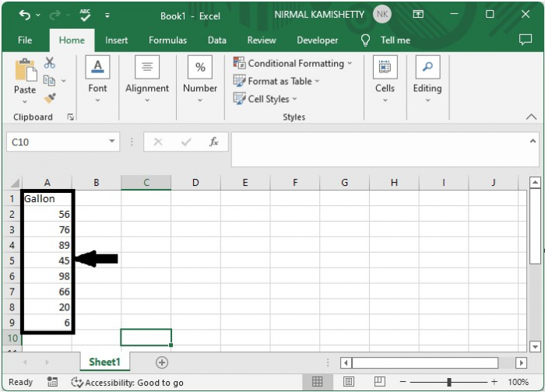545x392 pixels.
Task: Click the Format Painter brush icon
Action: pyautogui.click(x=50, y=98)
